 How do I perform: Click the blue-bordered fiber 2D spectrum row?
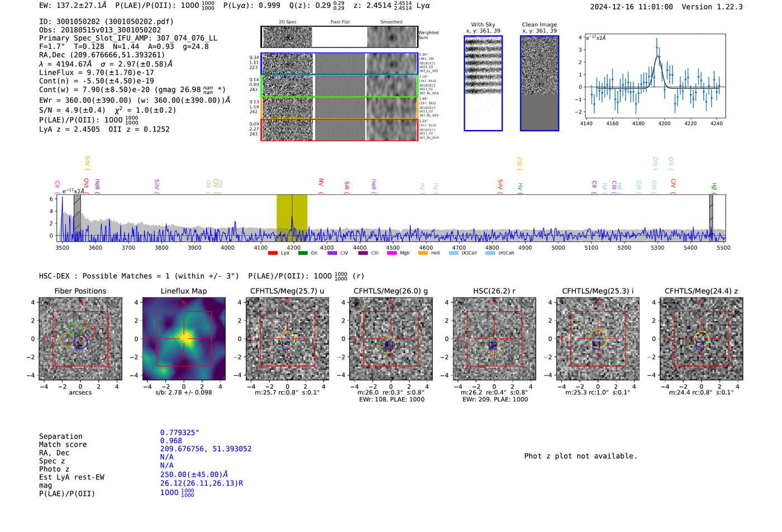[x=340, y=64]
